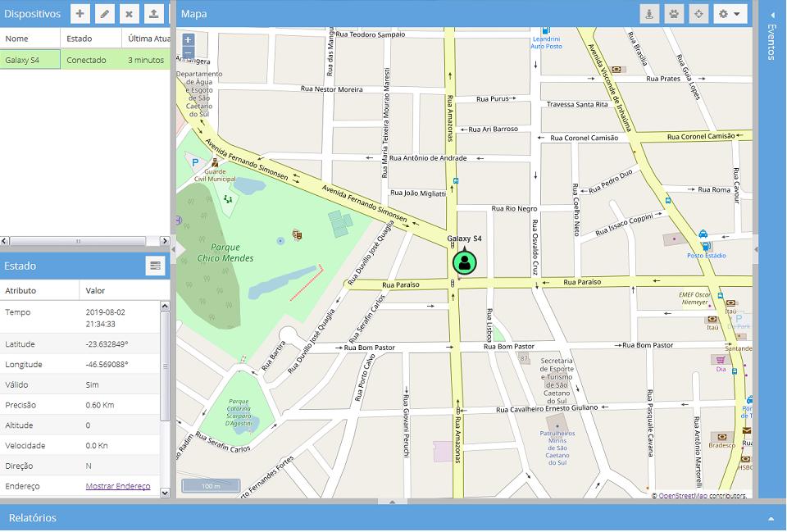Toggle the paw live routes button

tap(674, 14)
